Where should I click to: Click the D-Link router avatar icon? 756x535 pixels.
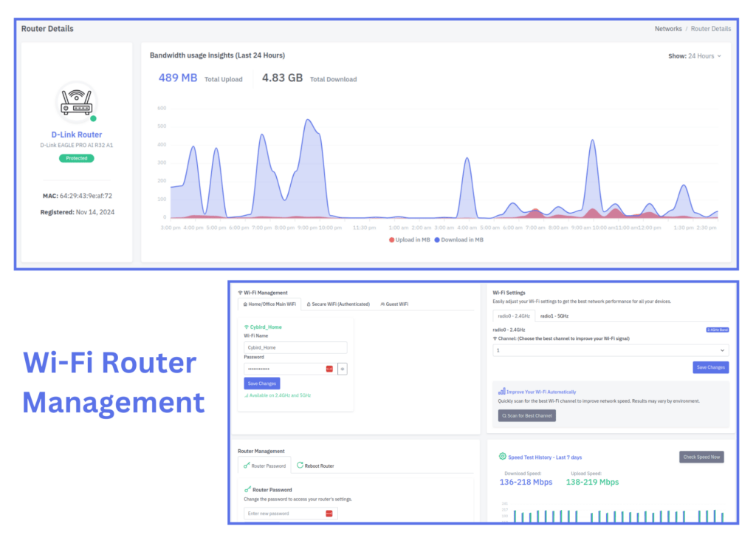(x=77, y=103)
